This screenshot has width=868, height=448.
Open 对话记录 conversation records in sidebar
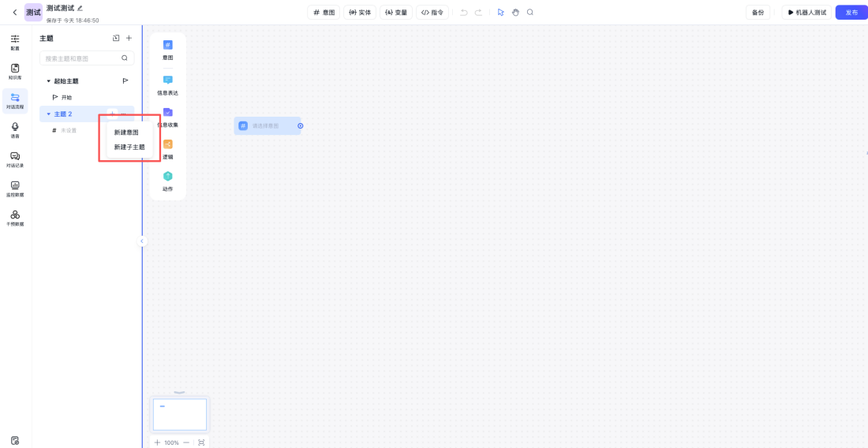[x=15, y=159]
